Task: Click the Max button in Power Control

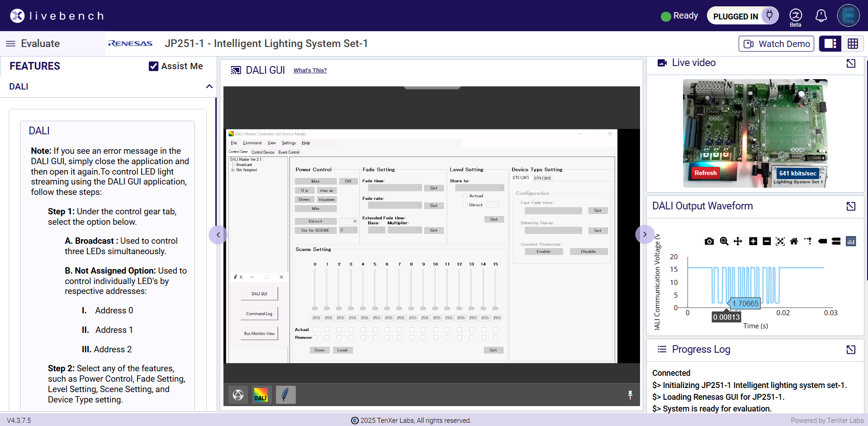Action: [x=315, y=181]
